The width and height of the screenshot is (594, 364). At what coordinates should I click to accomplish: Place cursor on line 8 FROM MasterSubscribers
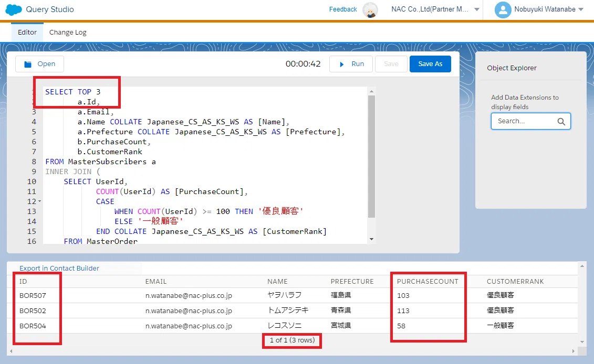[x=100, y=162]
